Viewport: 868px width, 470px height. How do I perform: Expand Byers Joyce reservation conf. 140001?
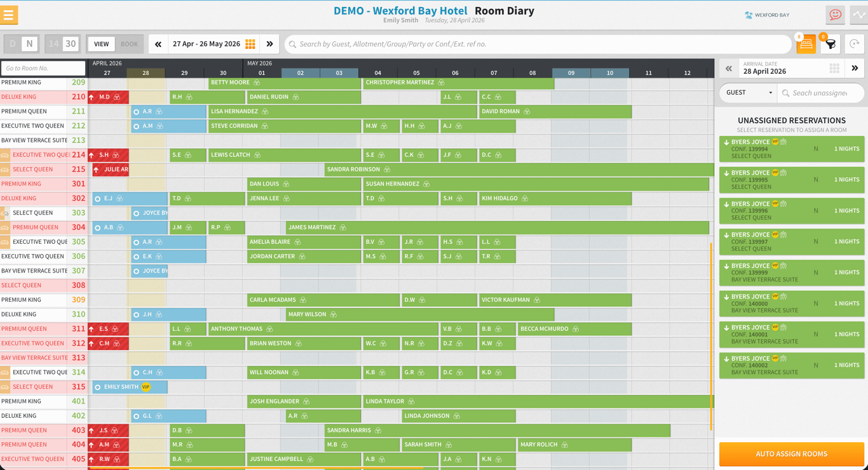tap(792, 335)
